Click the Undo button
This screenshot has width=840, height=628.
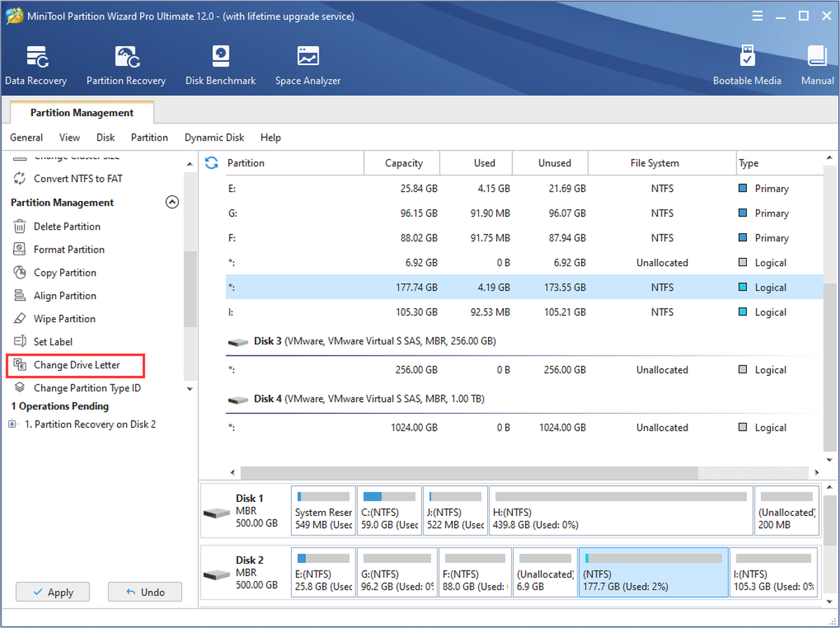(145, 592)
